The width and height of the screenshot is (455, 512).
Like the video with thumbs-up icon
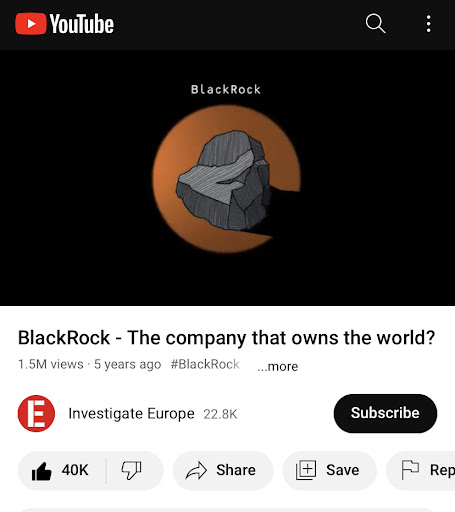click(41, 471)
